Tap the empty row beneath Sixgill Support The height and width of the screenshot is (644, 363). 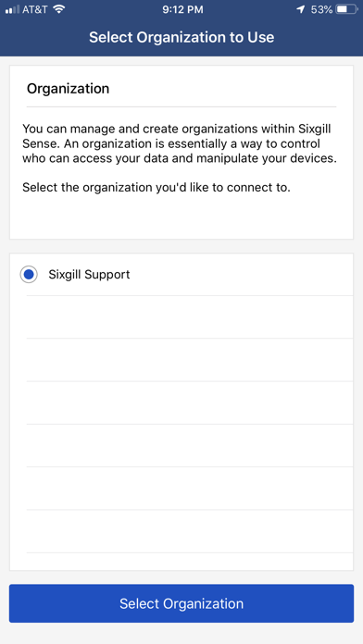[x=190, y=317]
